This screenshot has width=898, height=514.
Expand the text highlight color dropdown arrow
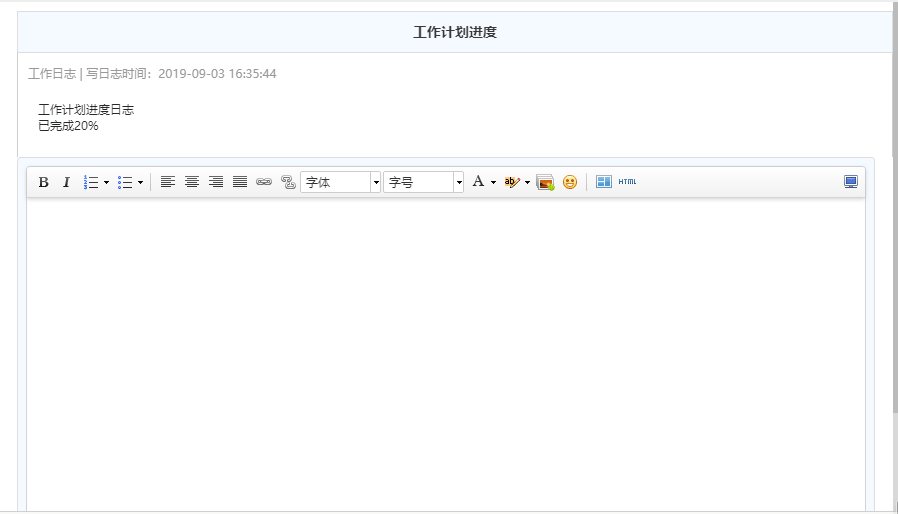(527, 182)
